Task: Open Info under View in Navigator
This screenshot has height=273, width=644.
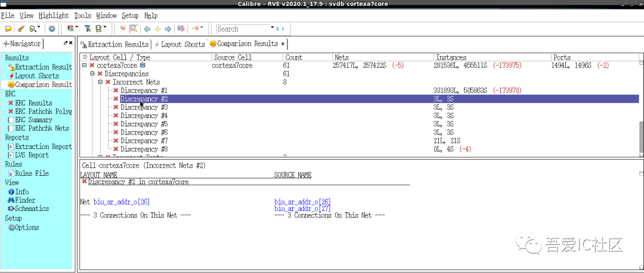Action: [18, 192]
